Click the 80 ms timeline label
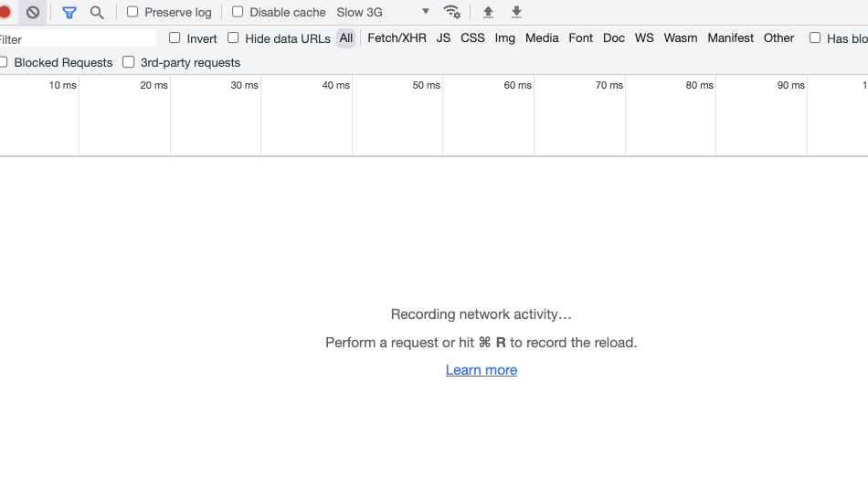 [x=700, y=85]
